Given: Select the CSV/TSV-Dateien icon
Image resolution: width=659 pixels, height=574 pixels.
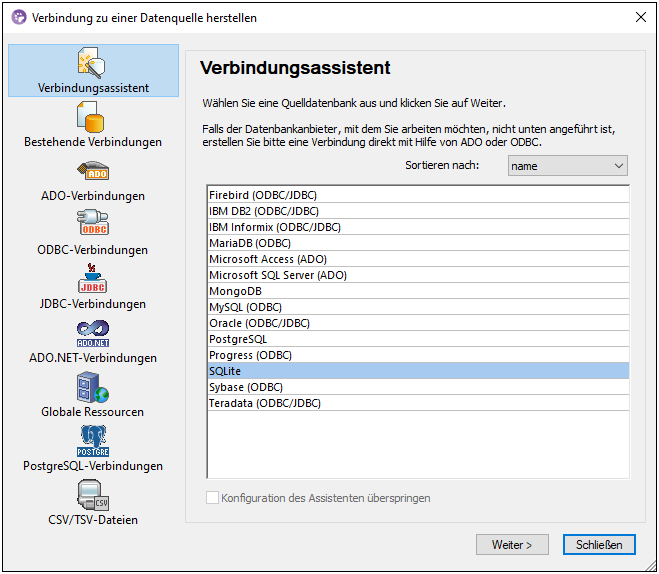Looking at the screenshot, I should click(93, 495).
